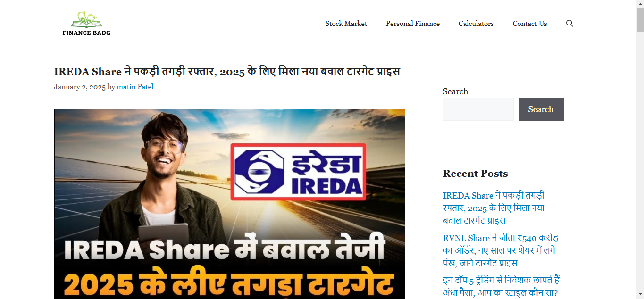Viewport: 644px width, 299px height.
Task: Open the RVNL Share ₹540 करोड़ post
Action: [501, 250]
